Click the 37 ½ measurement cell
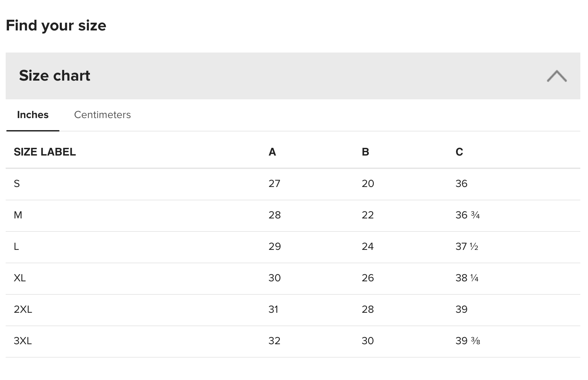 click(x=467, y=247)
